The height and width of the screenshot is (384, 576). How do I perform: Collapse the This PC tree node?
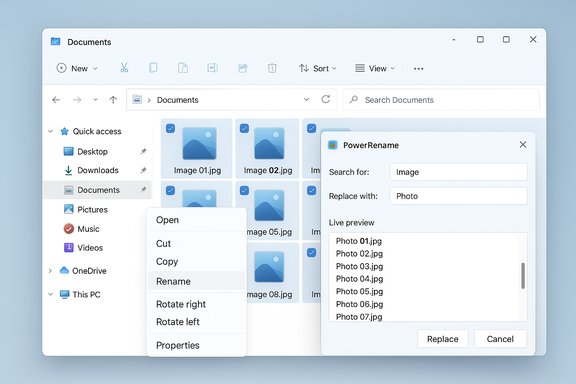coord(51,294)
